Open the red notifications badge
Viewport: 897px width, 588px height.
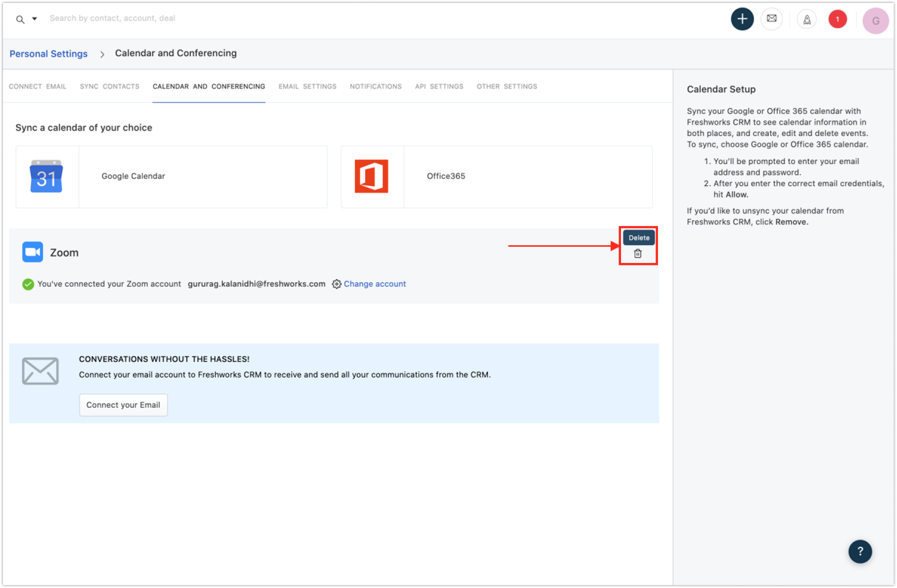coord(837,19)
